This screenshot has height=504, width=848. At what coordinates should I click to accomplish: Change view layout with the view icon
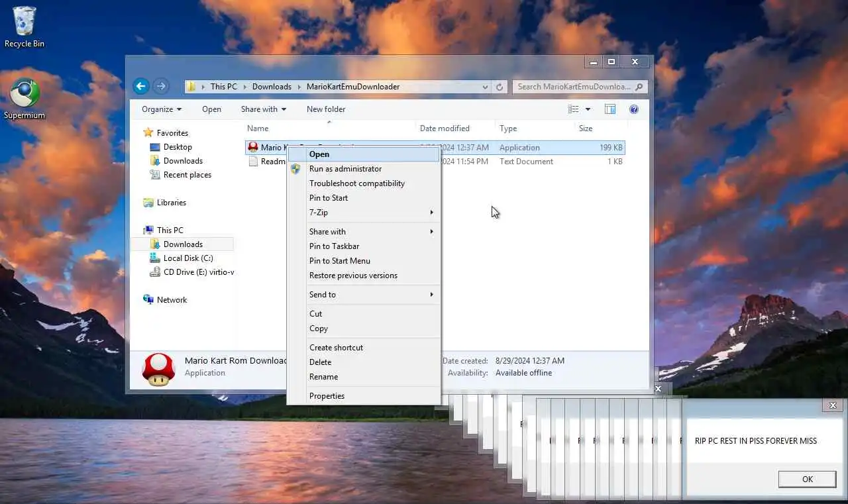pos(574,109)
